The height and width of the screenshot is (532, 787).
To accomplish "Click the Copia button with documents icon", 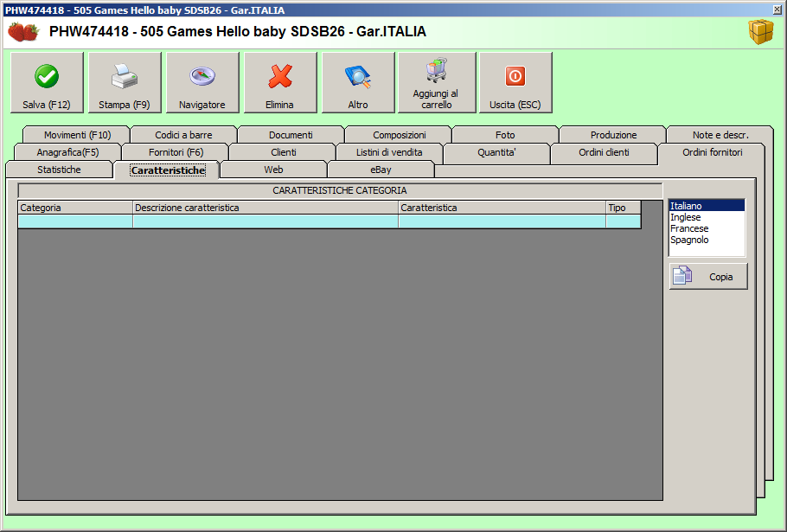I will coord(708,277).
